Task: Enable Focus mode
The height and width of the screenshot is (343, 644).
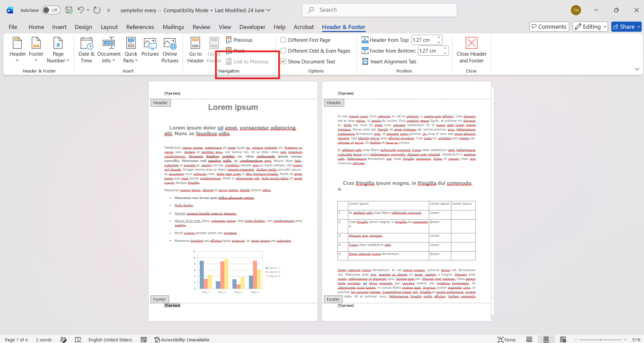Action: pos(507,340)
